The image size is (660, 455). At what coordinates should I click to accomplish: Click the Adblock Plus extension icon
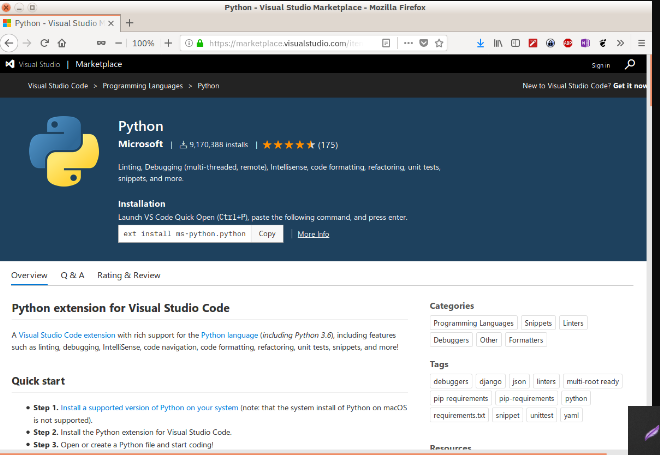[x=568, y=43]
